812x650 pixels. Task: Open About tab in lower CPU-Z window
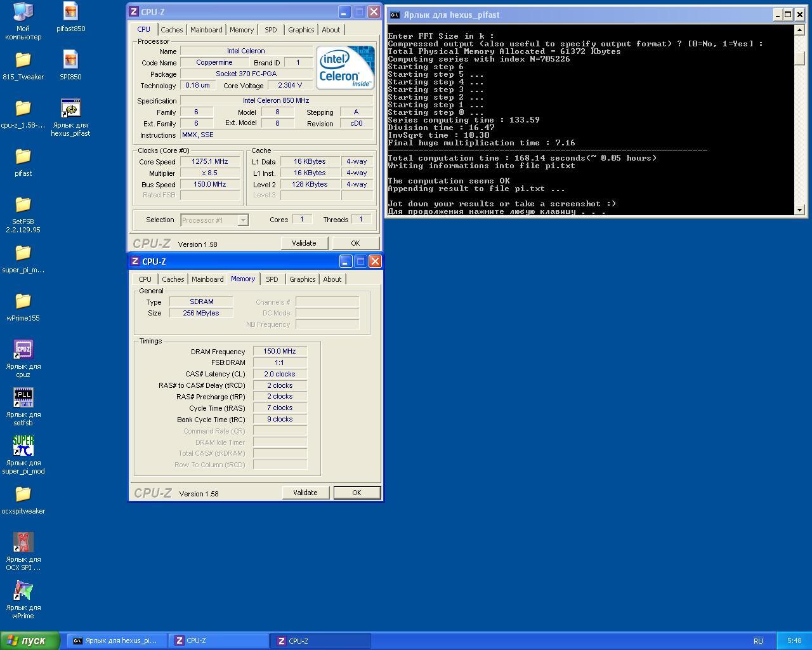click(x=332, y=279)
